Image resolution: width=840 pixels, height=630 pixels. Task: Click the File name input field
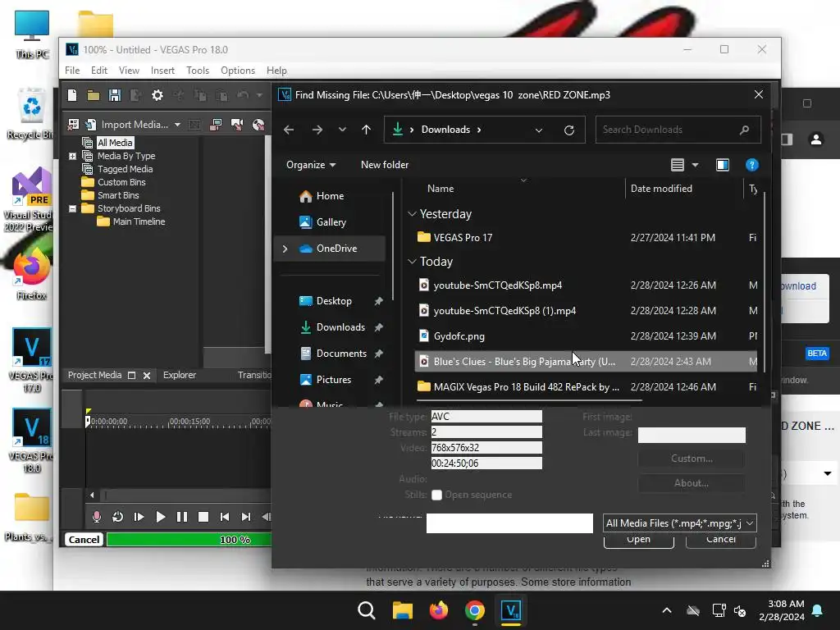509,523
